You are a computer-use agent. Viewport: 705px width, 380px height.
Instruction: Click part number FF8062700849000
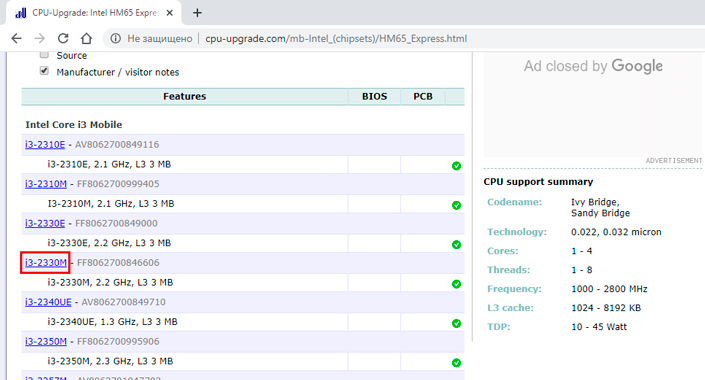pos(117,224)
